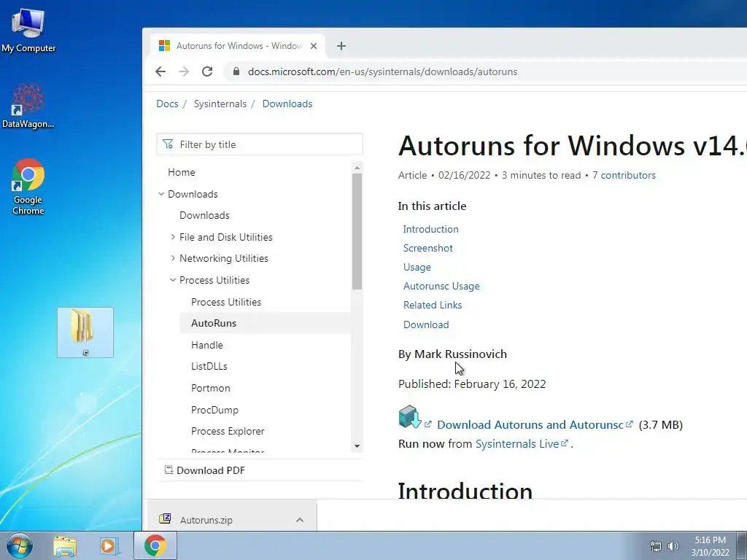
Task: Click the address bar URL
Action: (x=382, y=71)
